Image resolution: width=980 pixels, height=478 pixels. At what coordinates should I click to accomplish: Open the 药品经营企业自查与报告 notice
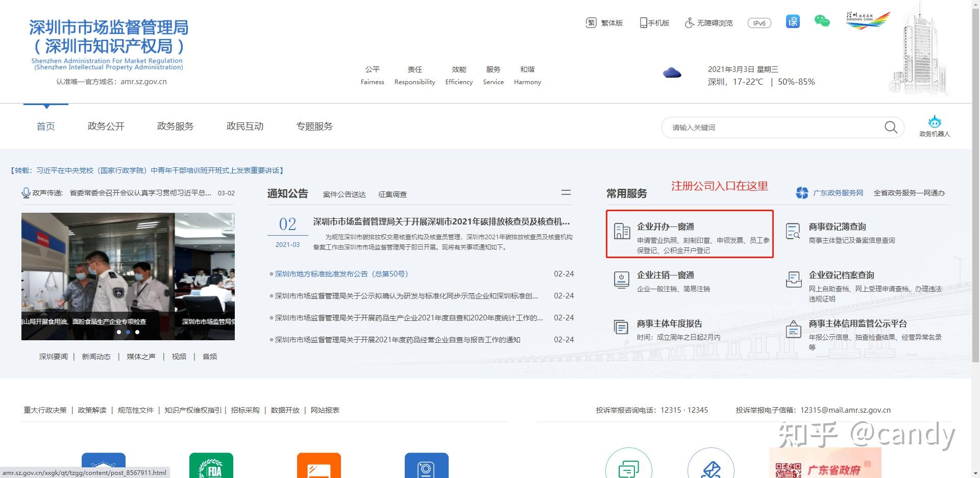tap(398, 340)
